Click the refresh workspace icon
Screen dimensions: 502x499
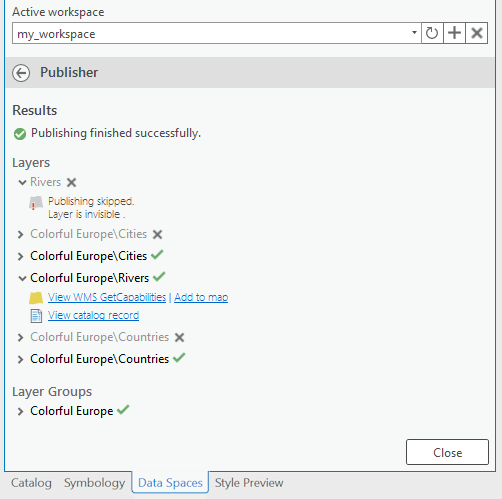pos(432,33)
